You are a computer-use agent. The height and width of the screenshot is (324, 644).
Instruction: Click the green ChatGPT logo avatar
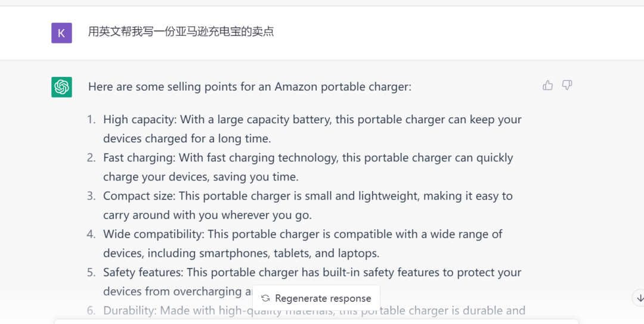[x=61, y=87]
